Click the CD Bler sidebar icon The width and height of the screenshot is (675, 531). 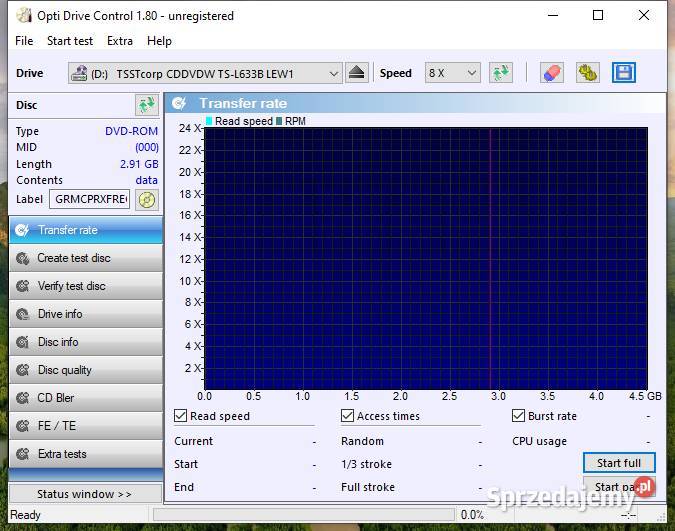[22, 398]
